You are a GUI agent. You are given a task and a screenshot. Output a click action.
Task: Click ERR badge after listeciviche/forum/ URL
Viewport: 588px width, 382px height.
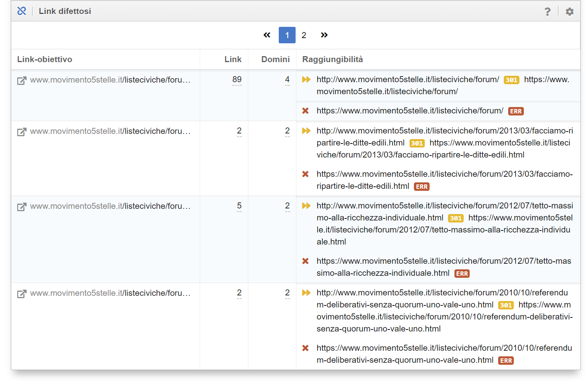(516, 111)
